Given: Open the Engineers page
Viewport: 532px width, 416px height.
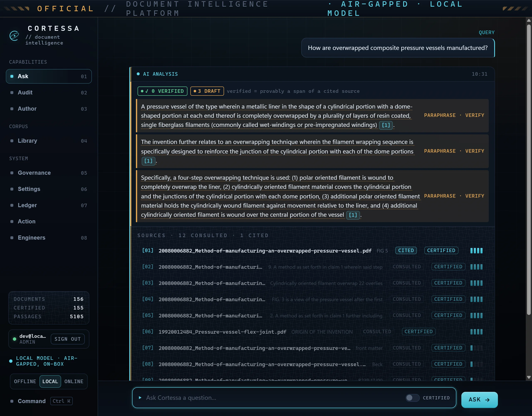Looking at the screenshot, I should pyautogui.click(x=49, y=238).
